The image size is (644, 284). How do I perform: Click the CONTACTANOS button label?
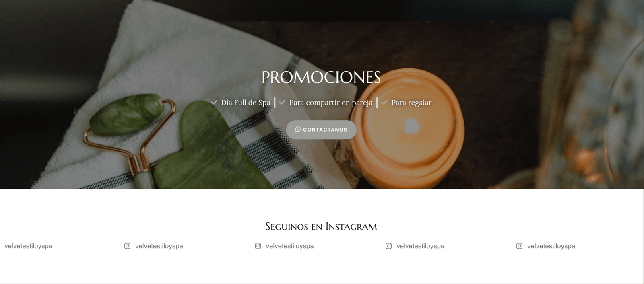[x=325, y=130]
